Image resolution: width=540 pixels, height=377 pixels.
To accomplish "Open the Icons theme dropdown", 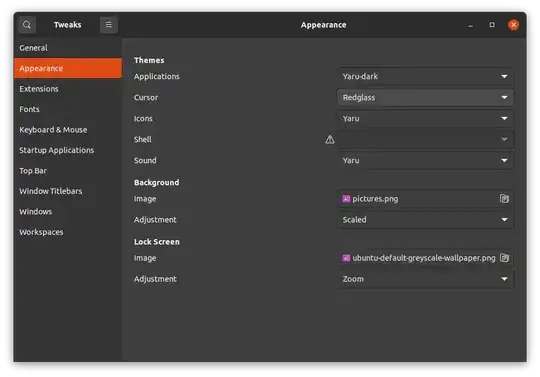I will coord(425,118).
